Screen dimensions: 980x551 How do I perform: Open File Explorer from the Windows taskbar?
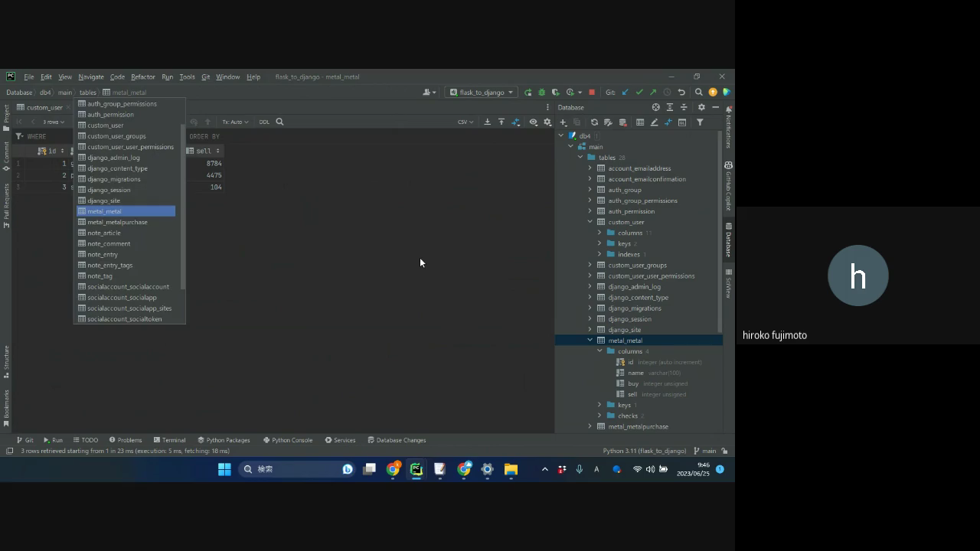tap(511, 469)
